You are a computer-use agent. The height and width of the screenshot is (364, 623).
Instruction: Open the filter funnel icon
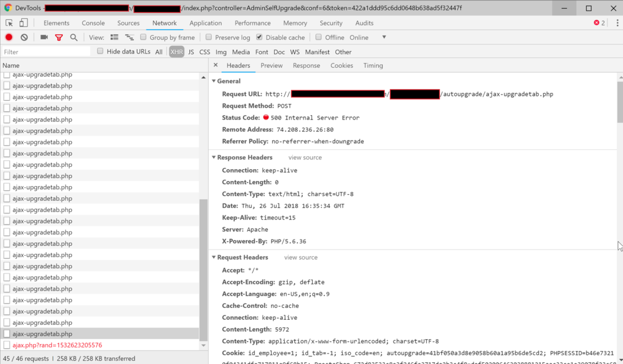(x=59, y=37)
